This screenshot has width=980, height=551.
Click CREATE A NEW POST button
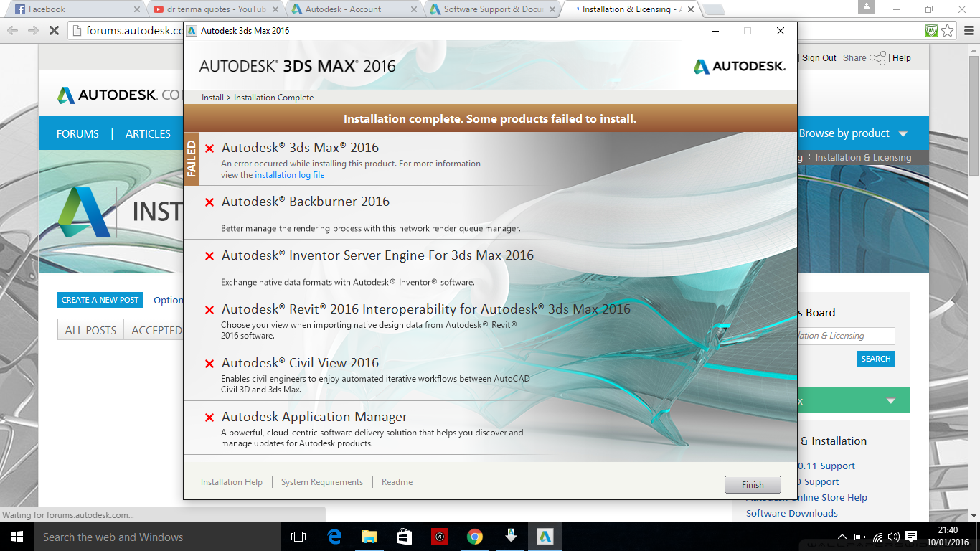click(100, 300)
